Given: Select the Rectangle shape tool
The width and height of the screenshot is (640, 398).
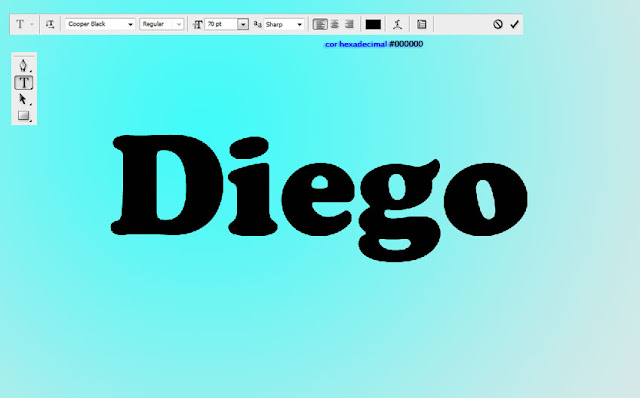Looking at the screenshot, I should click(x=24, y=116).
